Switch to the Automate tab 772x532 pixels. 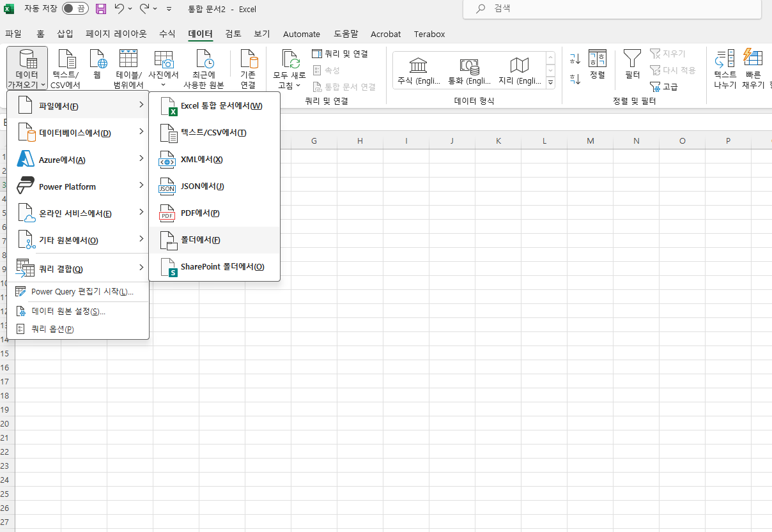point(302,34)
